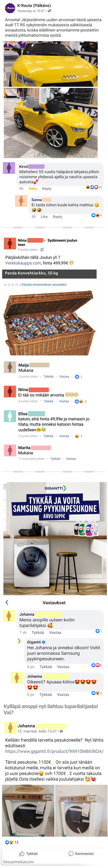Open K-Rauta (Pälkäne) page avatar

[10, 8]
